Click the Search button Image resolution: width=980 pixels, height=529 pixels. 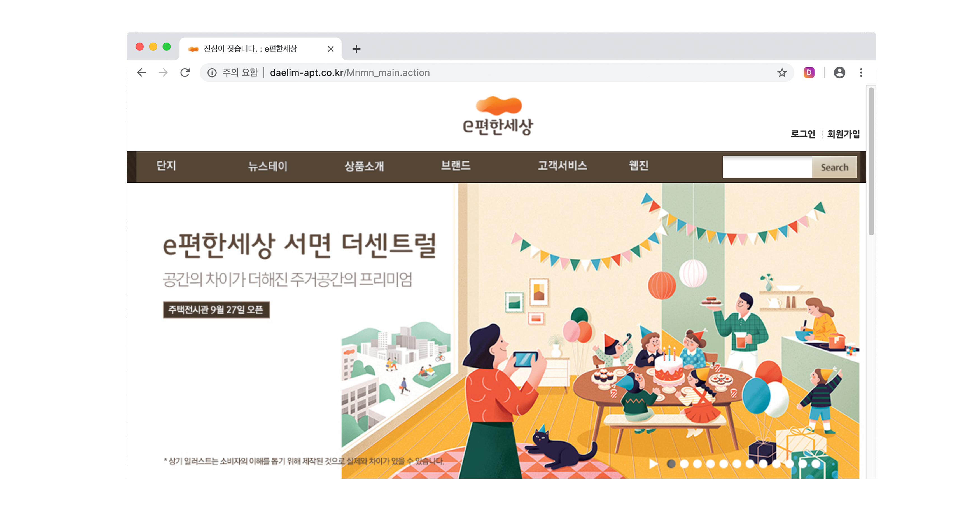click(834, 167)
